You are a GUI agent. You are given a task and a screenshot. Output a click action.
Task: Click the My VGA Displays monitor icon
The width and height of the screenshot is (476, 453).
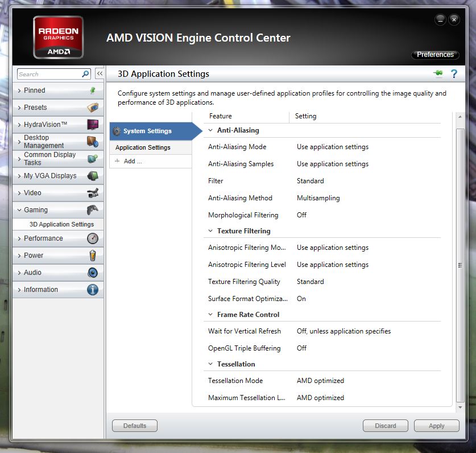point(93,176)
